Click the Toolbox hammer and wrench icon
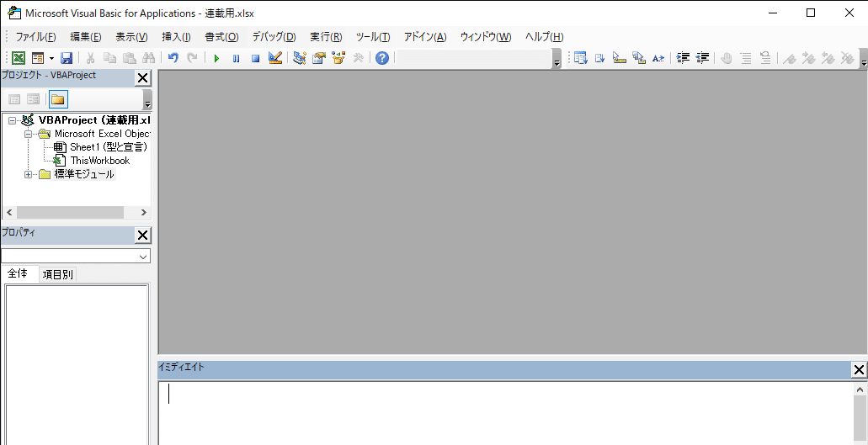The height and width of the screenshot is (445, 868). coord(358,58)
